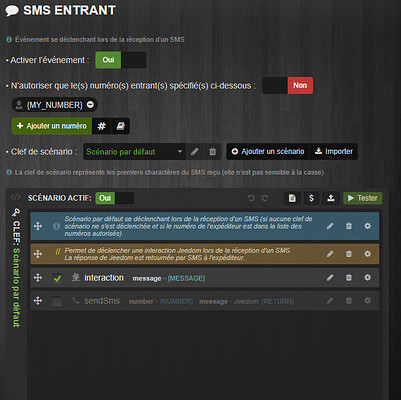
Task: Click Ajouter un numéro button
Action: pos(52,126)
